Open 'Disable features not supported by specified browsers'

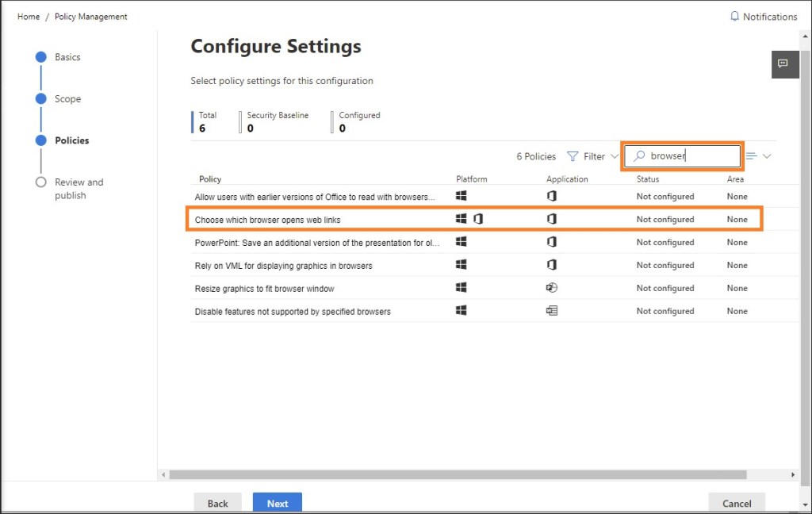293,312
